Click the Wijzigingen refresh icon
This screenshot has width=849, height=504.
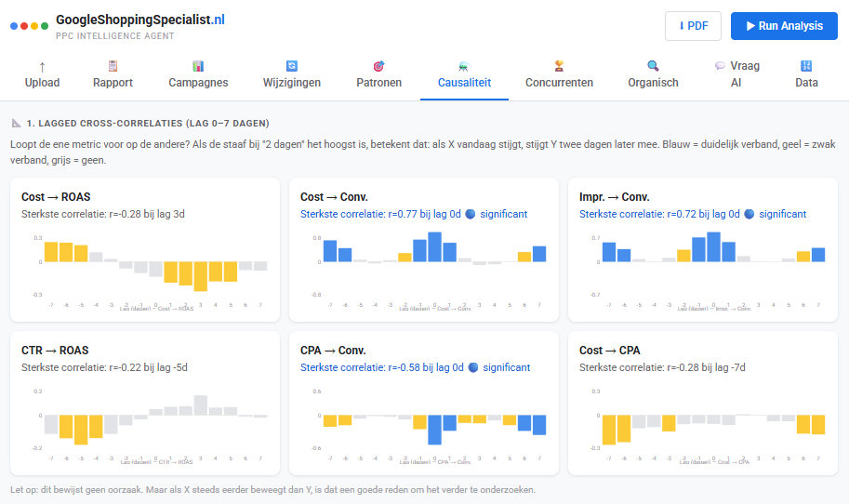(291, 66)
